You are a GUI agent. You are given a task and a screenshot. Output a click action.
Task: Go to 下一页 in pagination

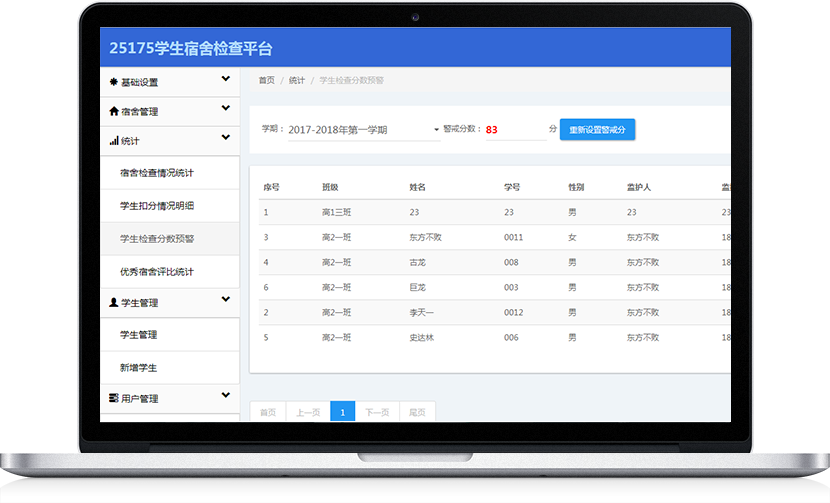point(377,412)
